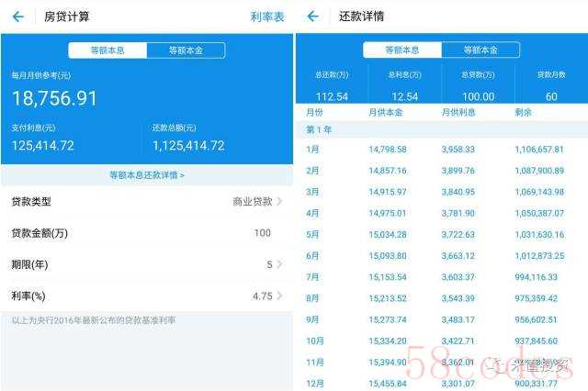
Task: Expand the 贷款类型 chevron next to 商业贷款
Action: pyautogui.click(x=279, y=201)
